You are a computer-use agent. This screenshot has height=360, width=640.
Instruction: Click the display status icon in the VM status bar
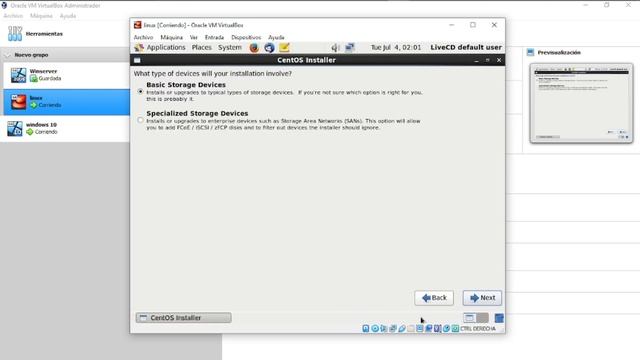click(420, 329)
